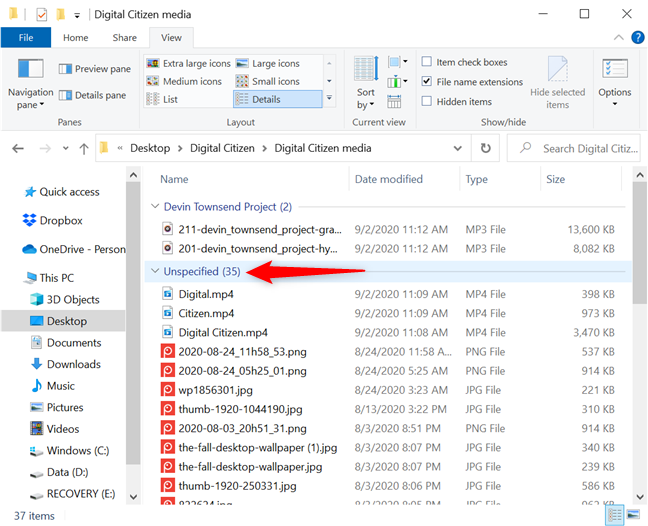The height and width of the screenshot is (526, 648).
Task: Sort by the Size column header
Action: point(580,179)
